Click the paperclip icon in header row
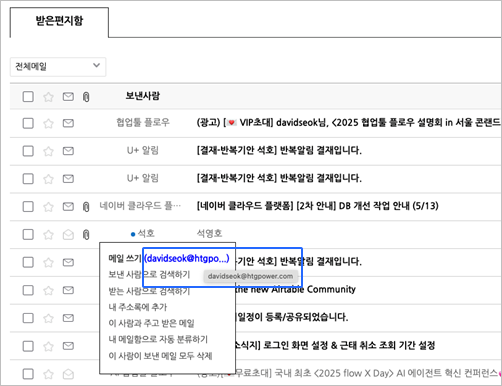This screenshot has height=386, width=502. (x=86, y=97)
